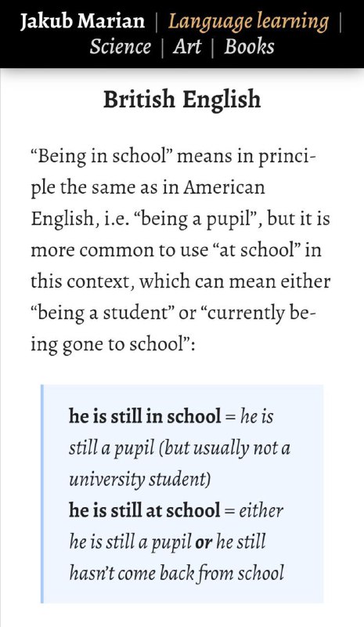Click the italic word "either" in example box
The width and height of the screenshot is (364, 627).
(x=261, y=510)
